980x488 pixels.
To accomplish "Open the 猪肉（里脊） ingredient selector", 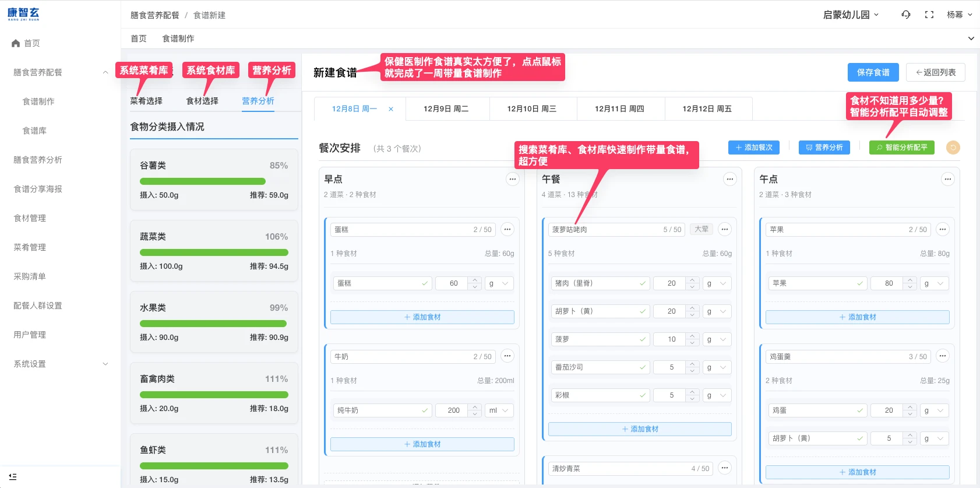I will click(x=600, y=283).
